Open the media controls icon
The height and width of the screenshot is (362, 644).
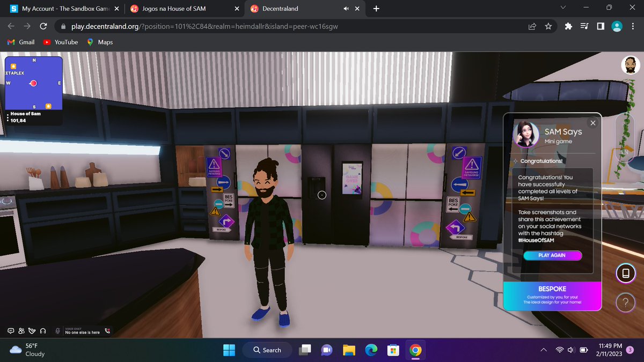point(586,26)
